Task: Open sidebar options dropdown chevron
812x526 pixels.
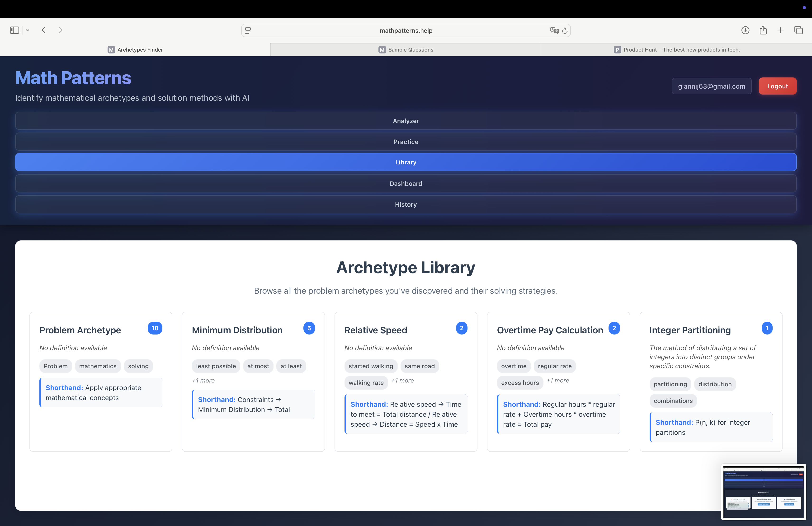Action: click(x=28, y=30)
